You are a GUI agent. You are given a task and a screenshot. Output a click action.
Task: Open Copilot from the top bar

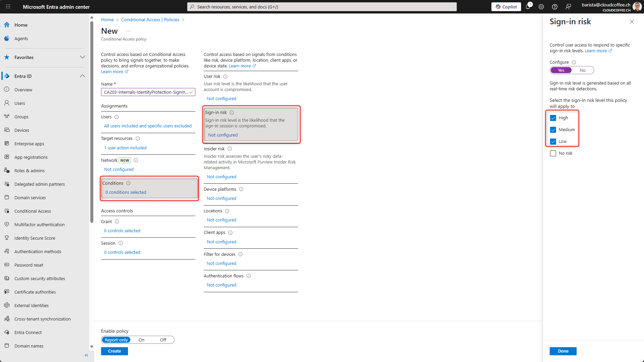pyautogui.click(x=506, y=7)
